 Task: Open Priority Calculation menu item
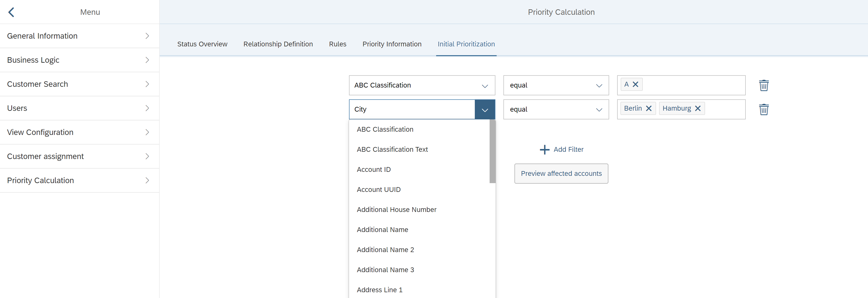[x=80, y=181]
